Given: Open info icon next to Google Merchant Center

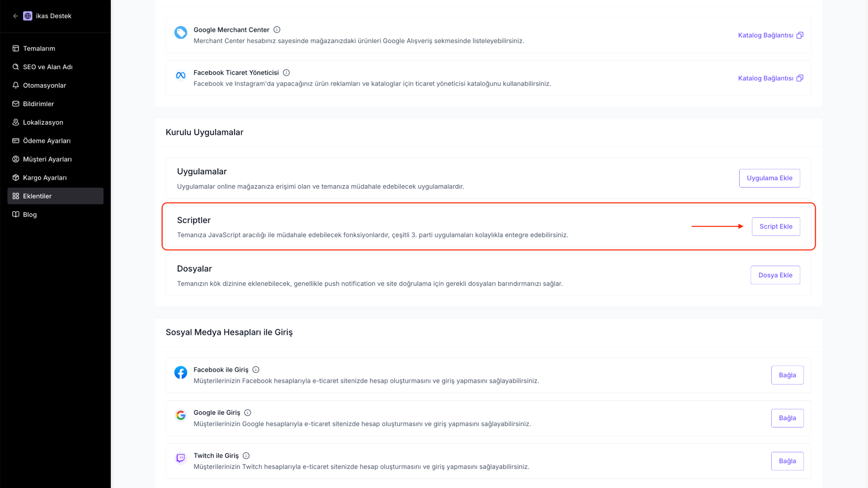Looking at the screenshot, I should coord(277,30).
